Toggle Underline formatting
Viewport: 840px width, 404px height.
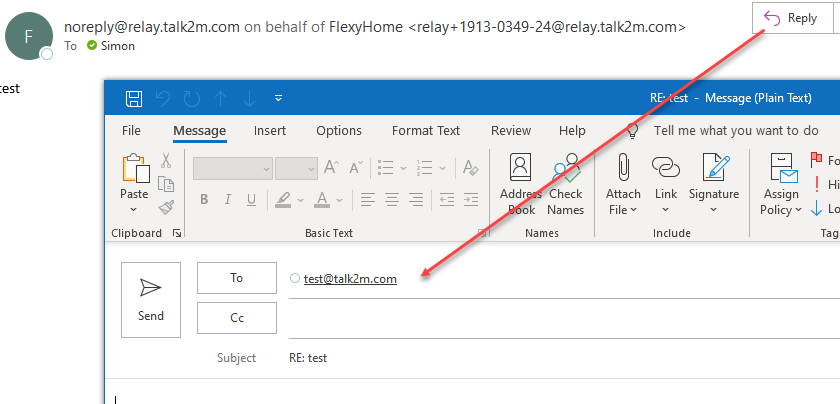[x=251, y=200]
